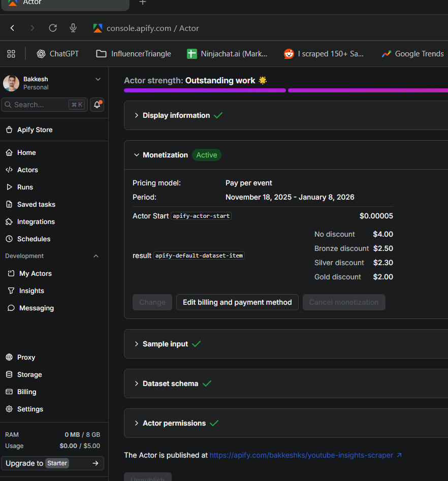Open Settings in the sidebar
Viewport: 448px width, 481px height.
coord(24,409)
